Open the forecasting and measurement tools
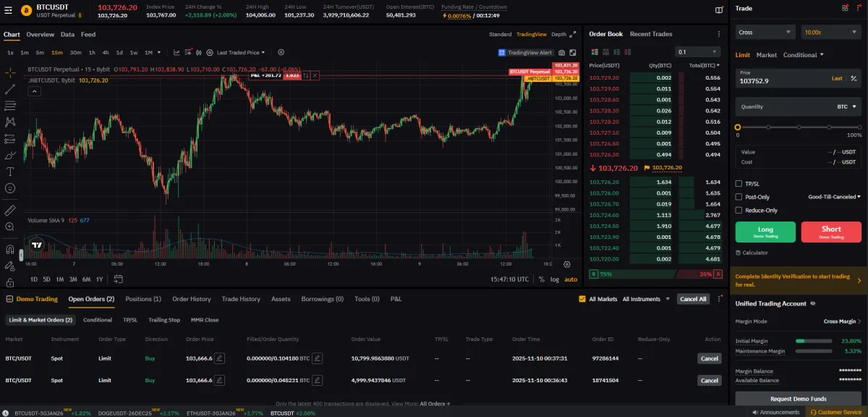 click(10, 138)
